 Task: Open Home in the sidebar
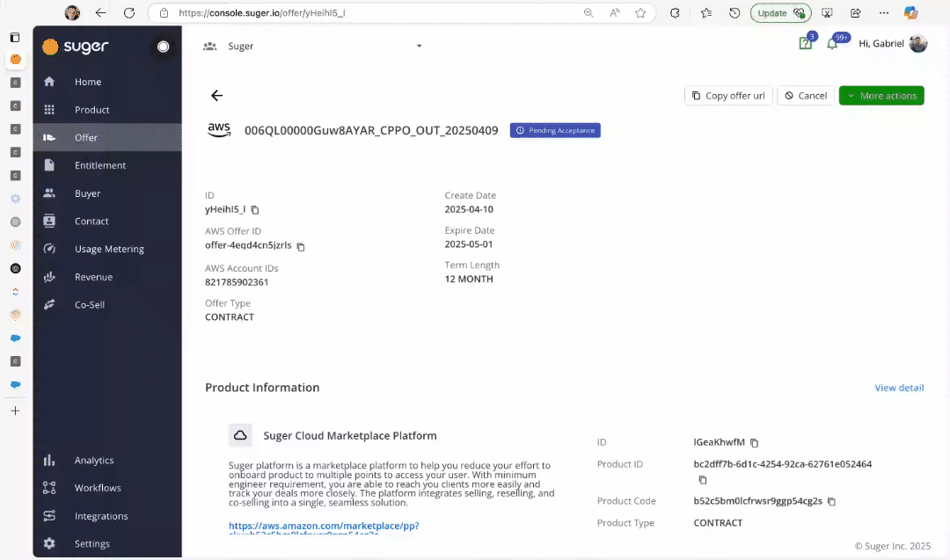click(107, 82)
